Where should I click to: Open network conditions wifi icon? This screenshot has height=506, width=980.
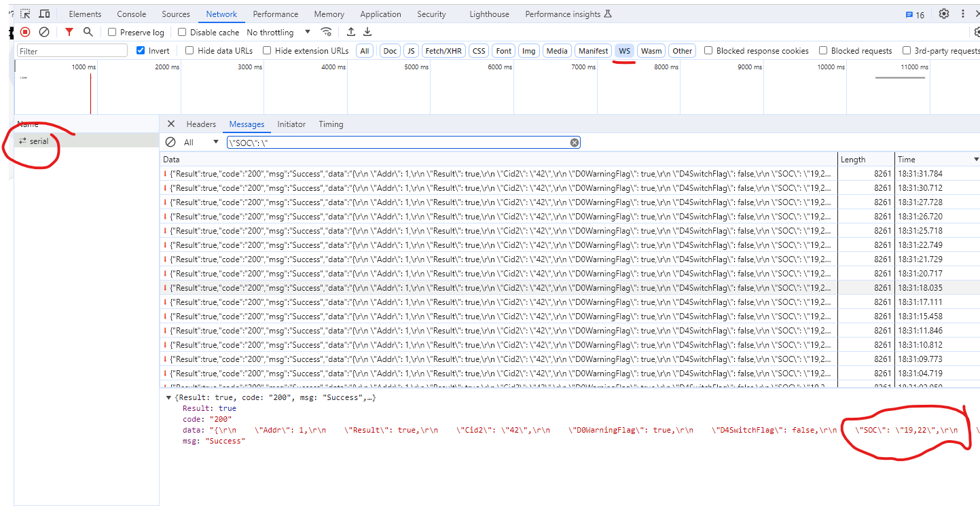[x=327, y=32]
